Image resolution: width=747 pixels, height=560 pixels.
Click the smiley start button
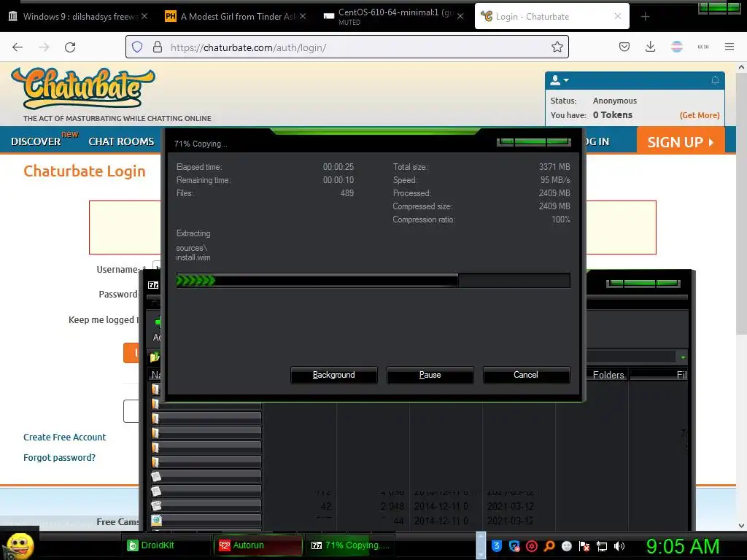[20, 545]
